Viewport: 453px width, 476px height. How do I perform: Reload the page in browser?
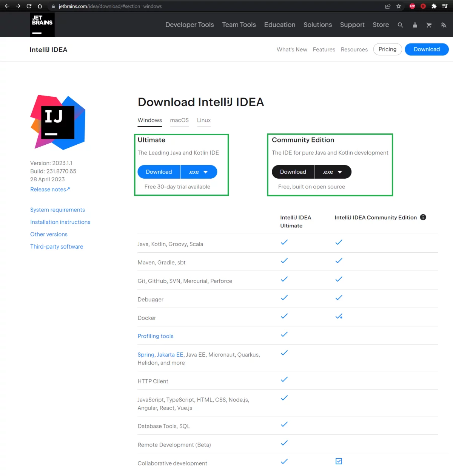pyautogui.click(x=29, y=6)
